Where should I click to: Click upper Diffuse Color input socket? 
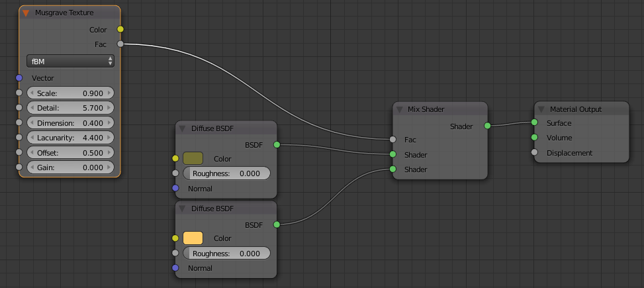coord(175,159)
